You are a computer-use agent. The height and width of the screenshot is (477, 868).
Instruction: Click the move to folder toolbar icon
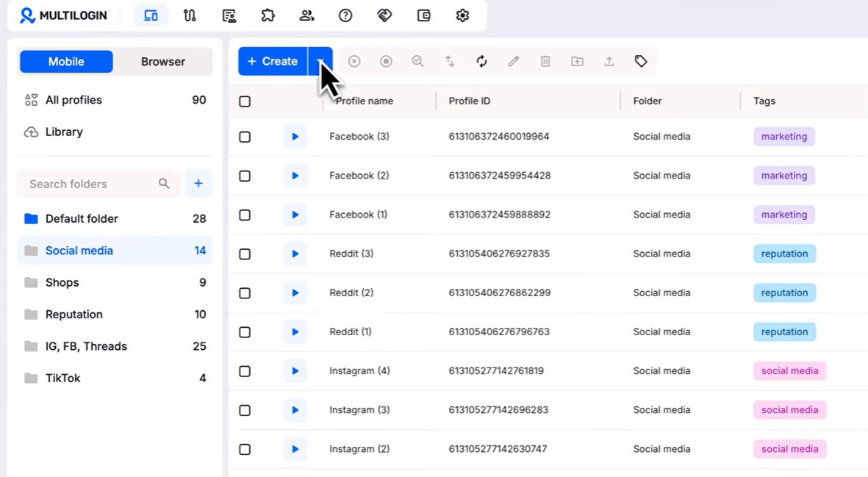pyautogui.click(x=578, y=62)
